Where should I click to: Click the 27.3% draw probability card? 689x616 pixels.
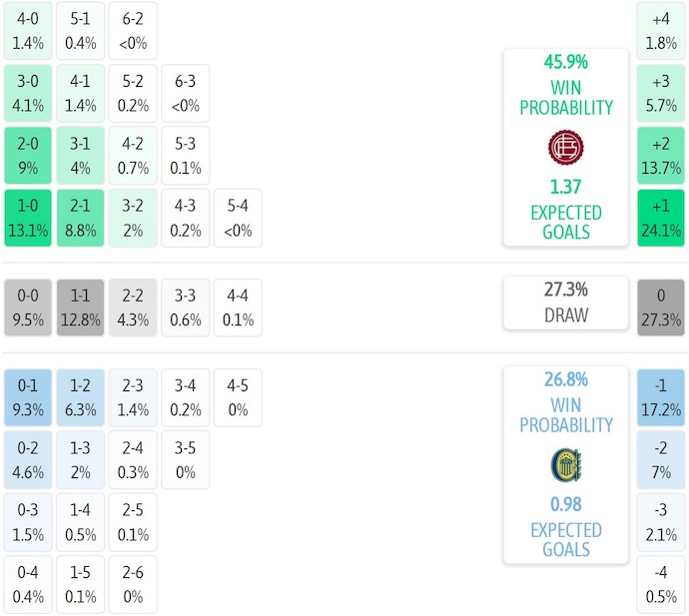(x=565, y=302)
